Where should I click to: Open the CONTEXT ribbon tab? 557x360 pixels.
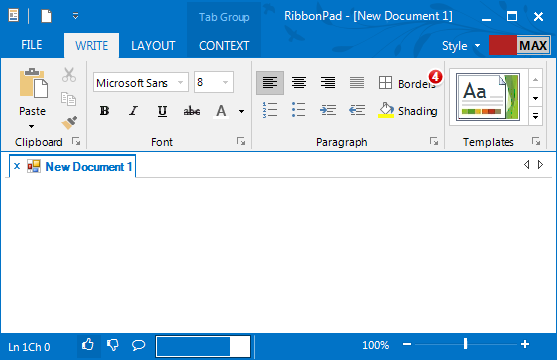point(224,45)
